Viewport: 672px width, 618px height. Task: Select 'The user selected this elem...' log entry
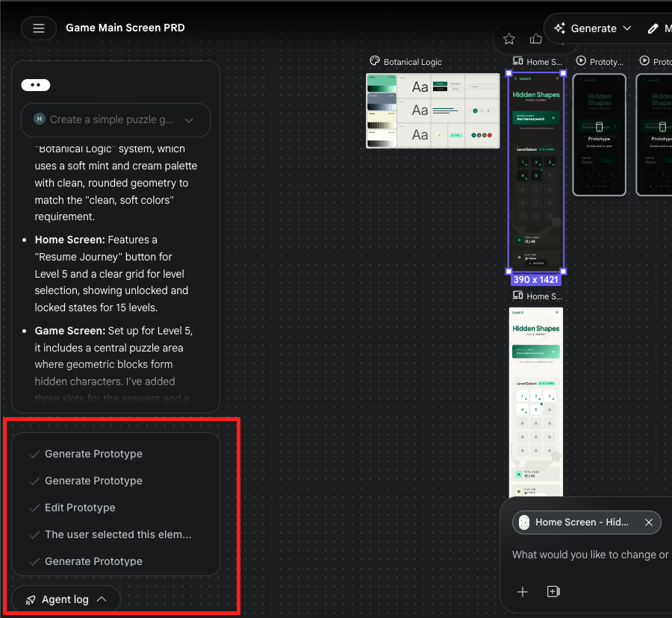coord(117,534)
